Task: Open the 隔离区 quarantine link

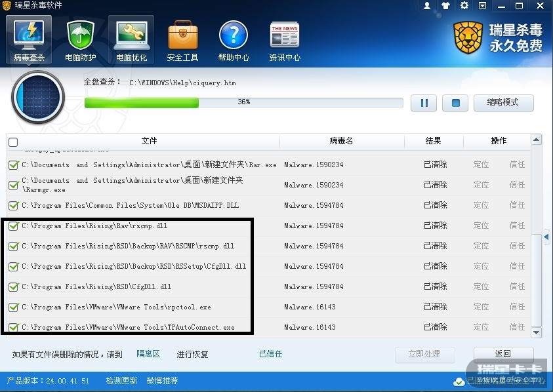Action: (x=148, y=354)
